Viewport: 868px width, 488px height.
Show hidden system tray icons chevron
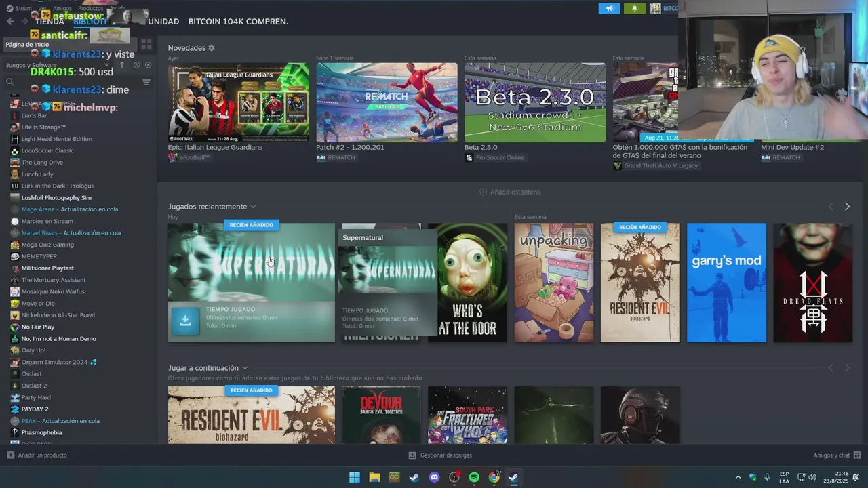(x=738, y=477)
